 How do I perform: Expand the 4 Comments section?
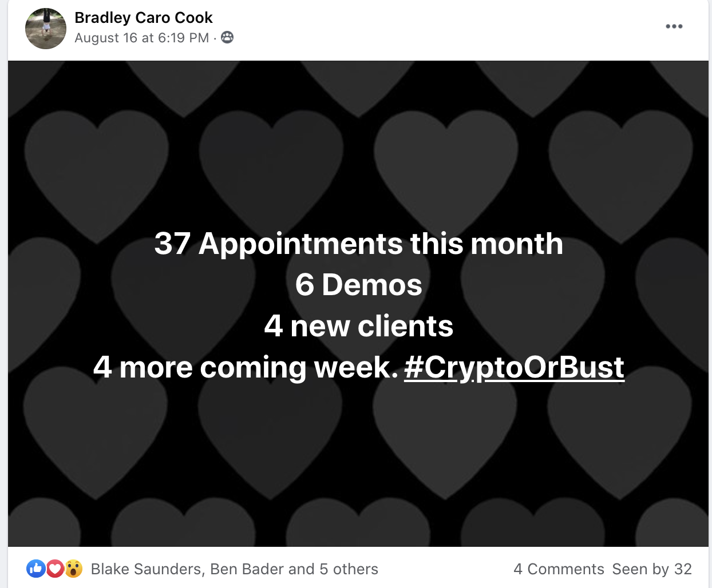tap(559, 569)
